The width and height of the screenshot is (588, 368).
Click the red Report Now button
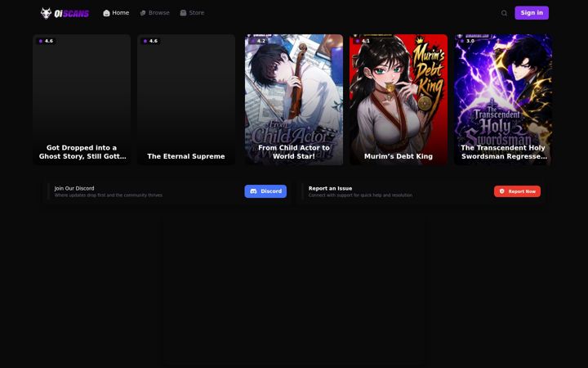tap(517, 191)
